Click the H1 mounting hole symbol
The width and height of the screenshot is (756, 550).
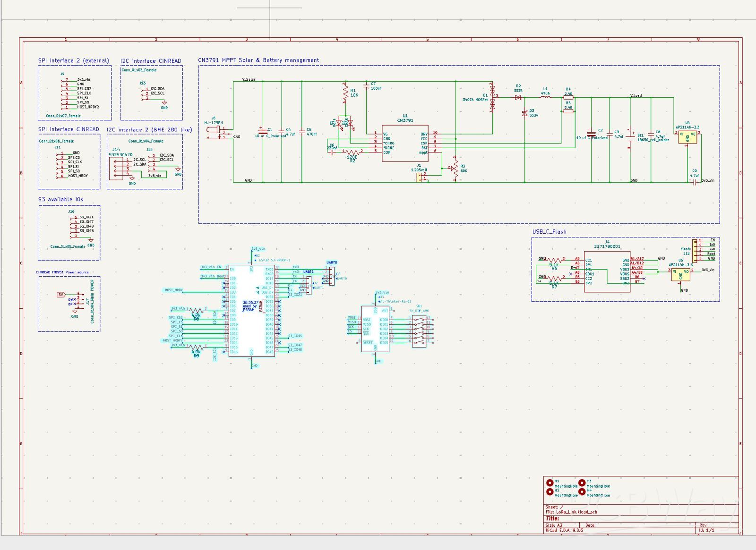point(550,483)
